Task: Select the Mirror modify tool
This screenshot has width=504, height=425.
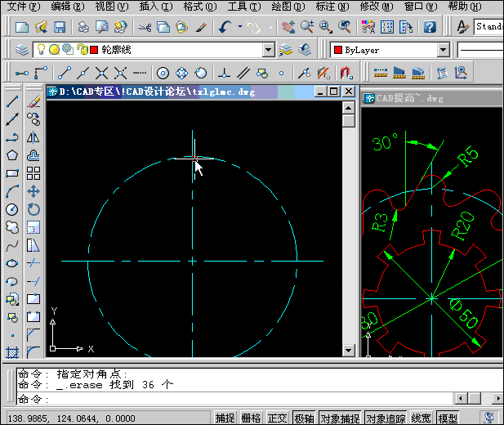Action: tap(33, 137)
